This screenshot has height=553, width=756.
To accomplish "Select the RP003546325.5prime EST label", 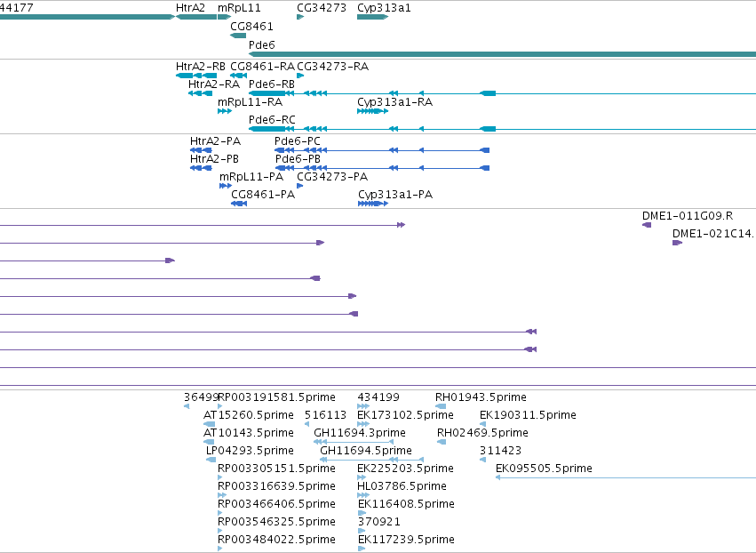I will pos(277,522).
